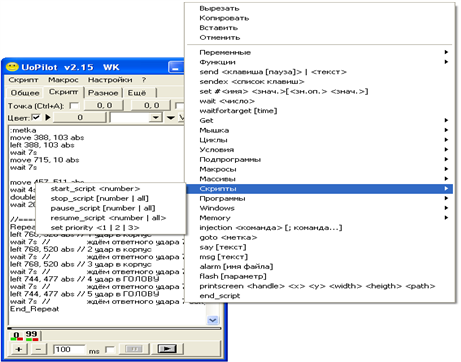The image size is (461, 362).
Task: Open the Программы submenu
Action: [319, 198]
